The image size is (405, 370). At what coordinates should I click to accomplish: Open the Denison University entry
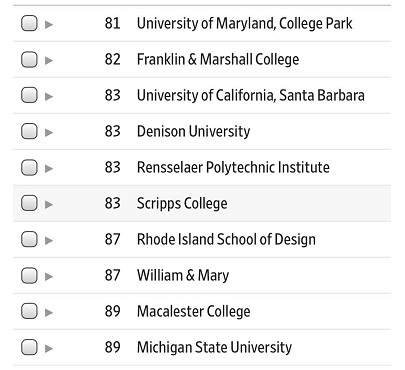tap(193, 131)
